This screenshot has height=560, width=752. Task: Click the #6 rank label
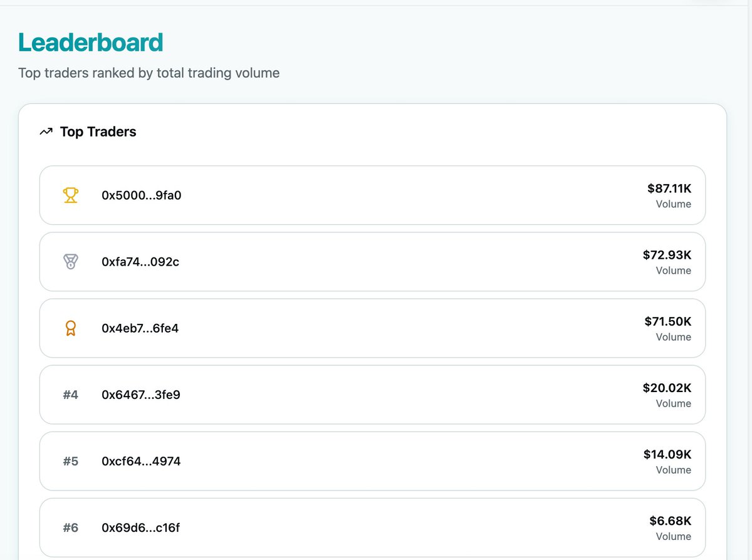coord(71,527)
